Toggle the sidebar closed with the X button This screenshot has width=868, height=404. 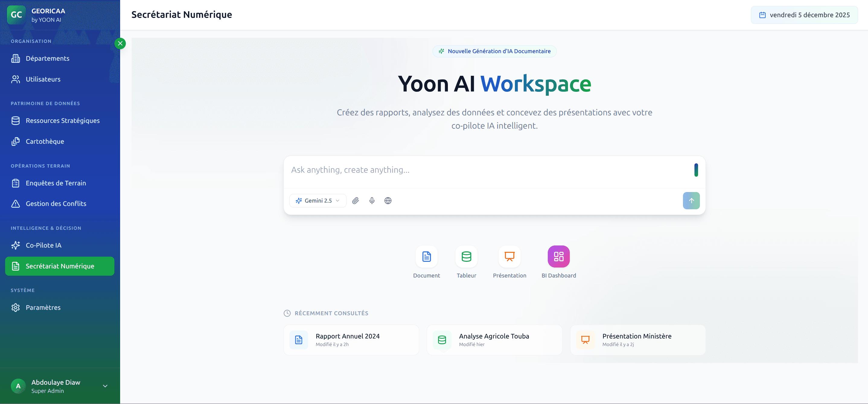120,43
